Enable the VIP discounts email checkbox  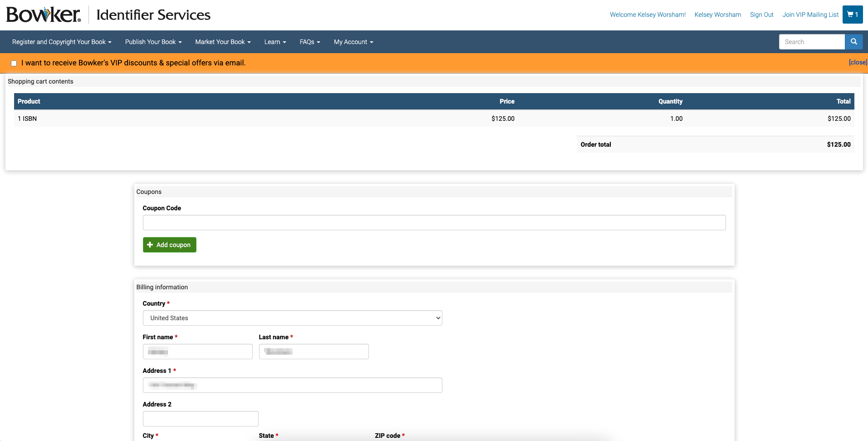point(14,63)
